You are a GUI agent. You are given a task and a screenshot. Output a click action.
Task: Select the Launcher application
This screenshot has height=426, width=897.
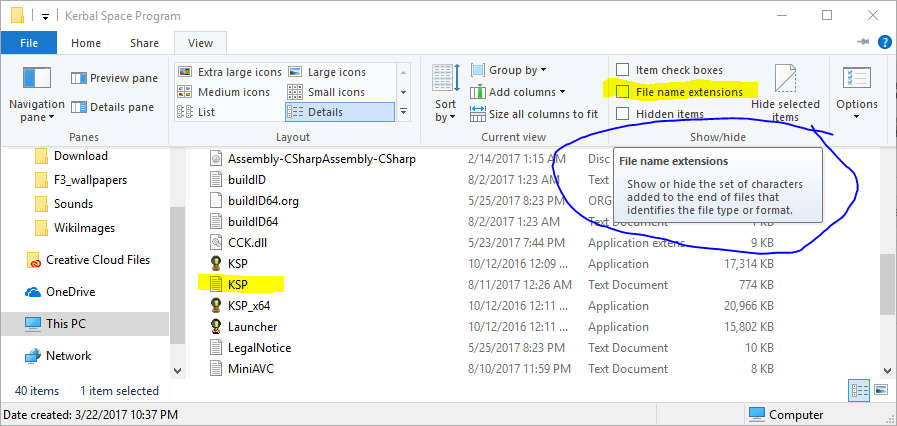(252, 327)
